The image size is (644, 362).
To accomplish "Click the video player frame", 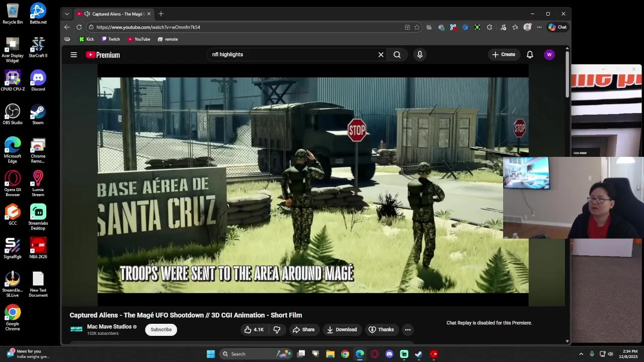I will click(313, 185).
